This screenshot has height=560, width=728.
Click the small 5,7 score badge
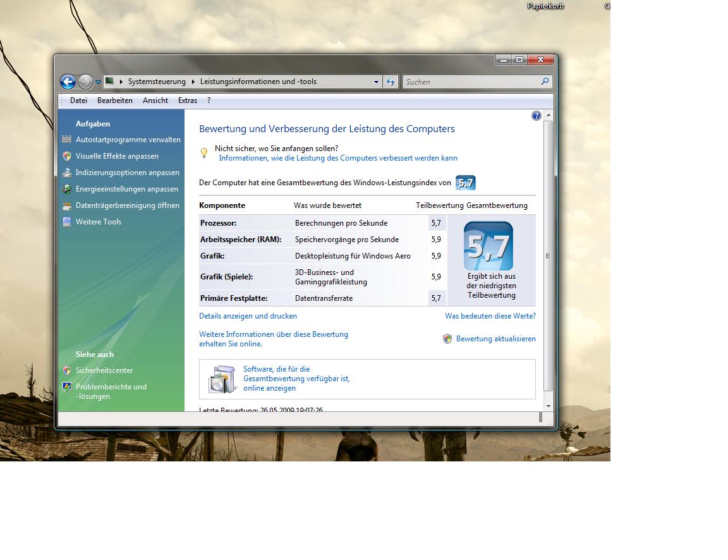pos(466,183)
